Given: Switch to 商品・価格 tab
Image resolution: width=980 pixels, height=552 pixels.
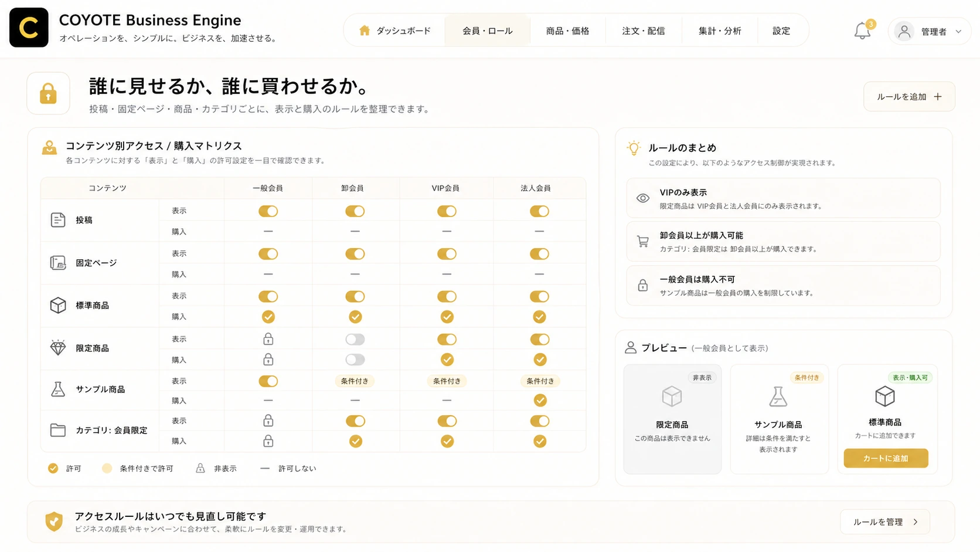Looking at the screenshot, I should [568, 31].
